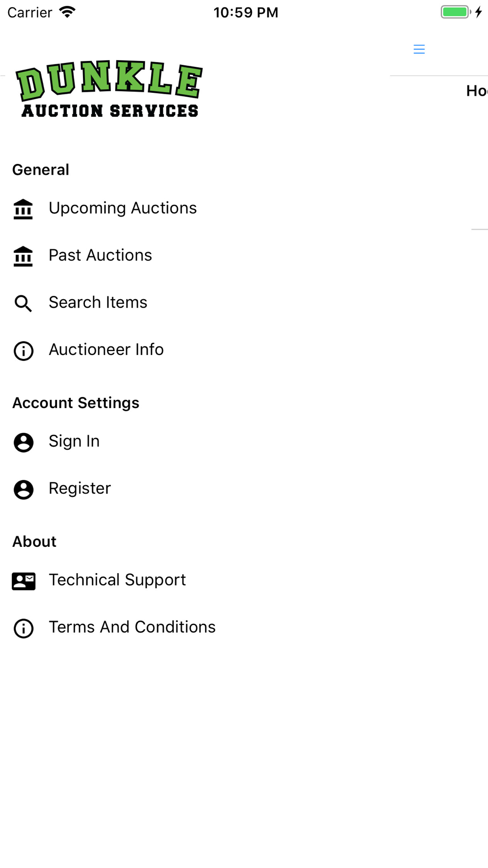Choose Register from Account Settings

(x=80, y=488)
